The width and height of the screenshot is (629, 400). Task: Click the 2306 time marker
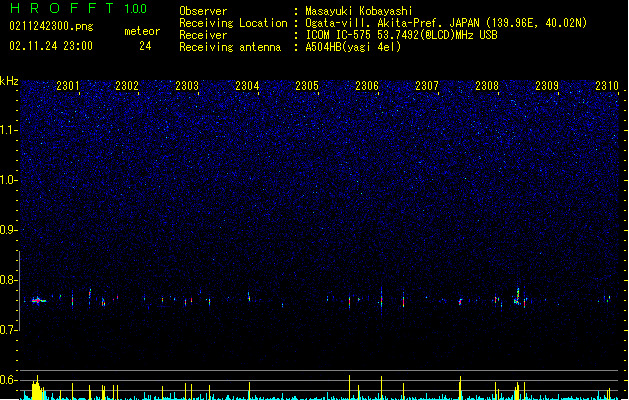pos(367,86)
